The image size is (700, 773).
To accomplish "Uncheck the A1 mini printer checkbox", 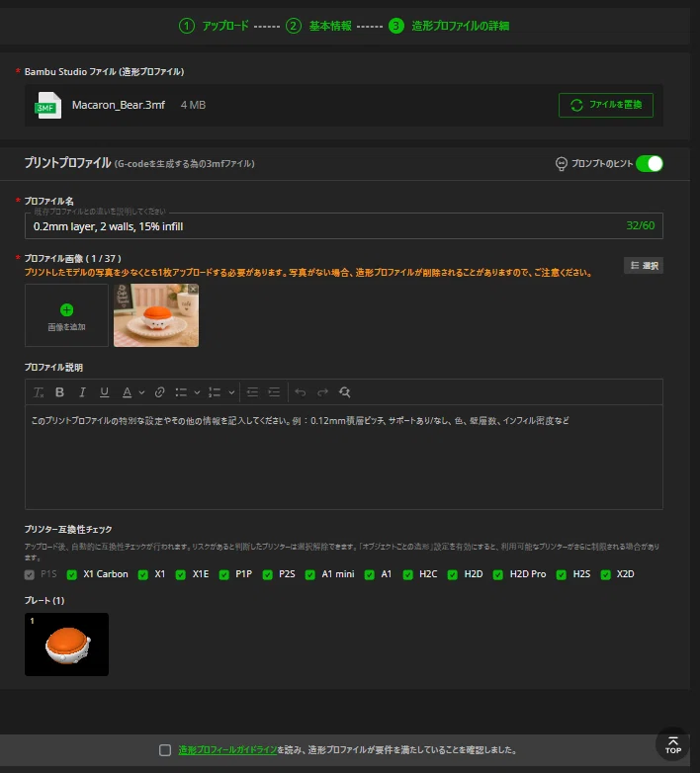I will pyautogui.click(x=310, y=575).
